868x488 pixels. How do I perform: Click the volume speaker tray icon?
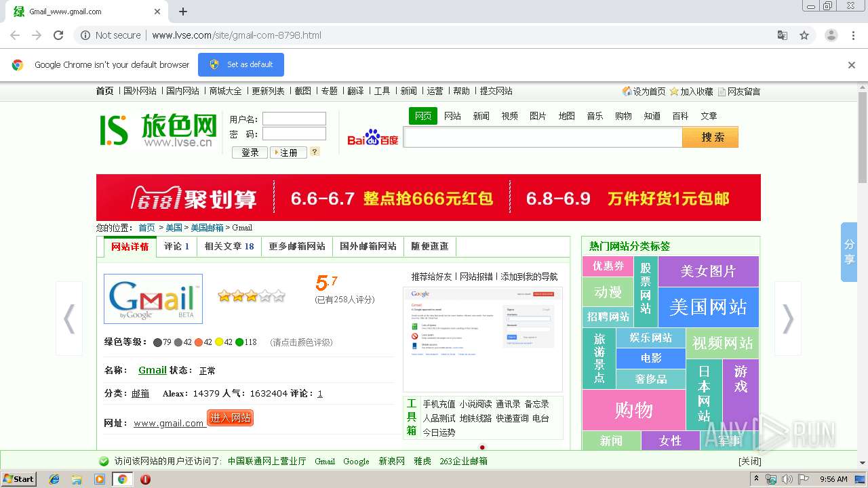point(787,479)
